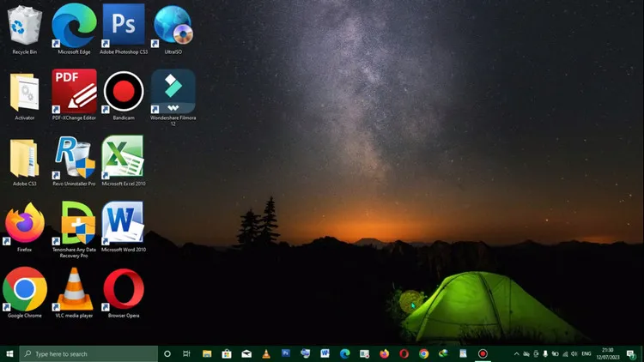Open the Windows Start menu
The image size is (644, 362).
(9, 353)
